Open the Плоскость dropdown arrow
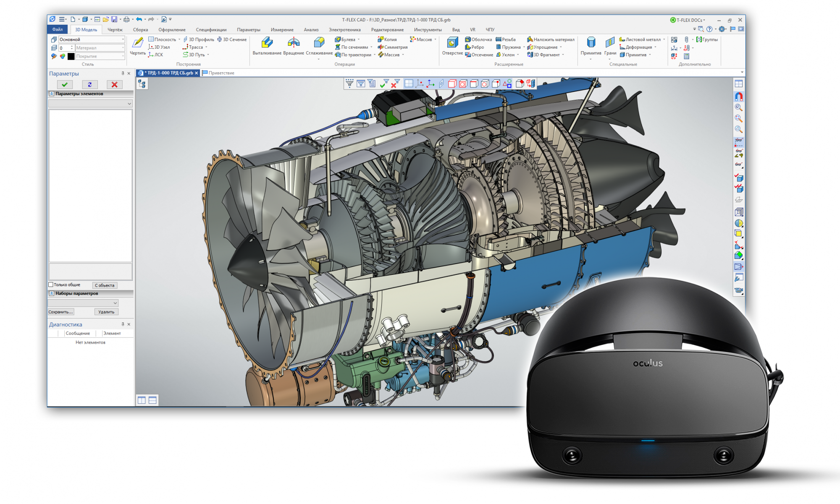This screenshot has width=840, height=504. pyautogui.click(x=179, y=39)
